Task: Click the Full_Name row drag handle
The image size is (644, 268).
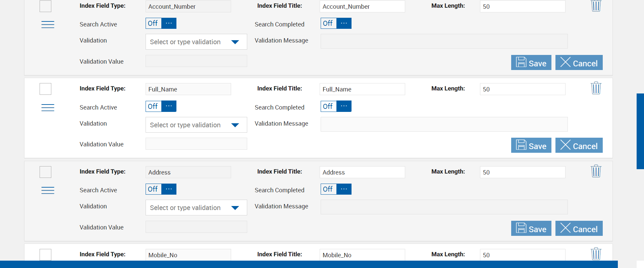Action: click(x=48, y=108)
